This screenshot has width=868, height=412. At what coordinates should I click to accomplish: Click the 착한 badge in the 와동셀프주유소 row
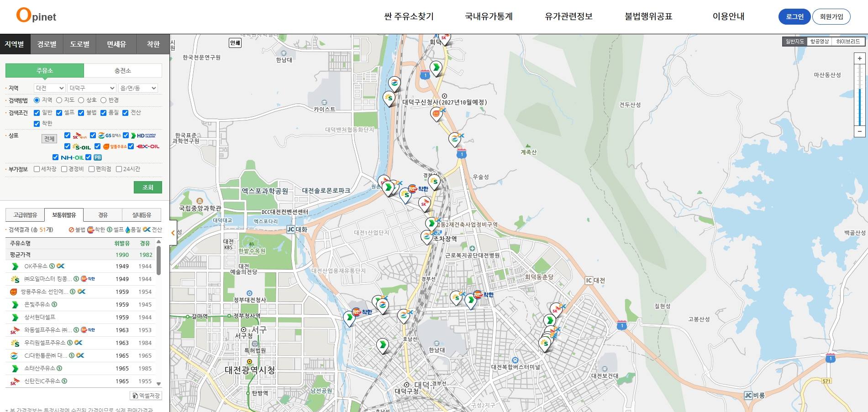coord(88,330)
